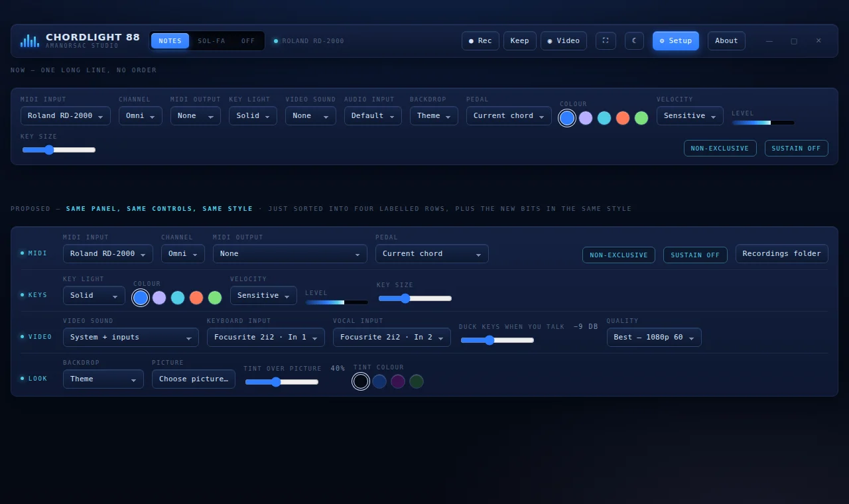Pick the green colour swatch in KEYS row
Image resolution: width=849 pixels, height=504 pixels.
[215, 298]
